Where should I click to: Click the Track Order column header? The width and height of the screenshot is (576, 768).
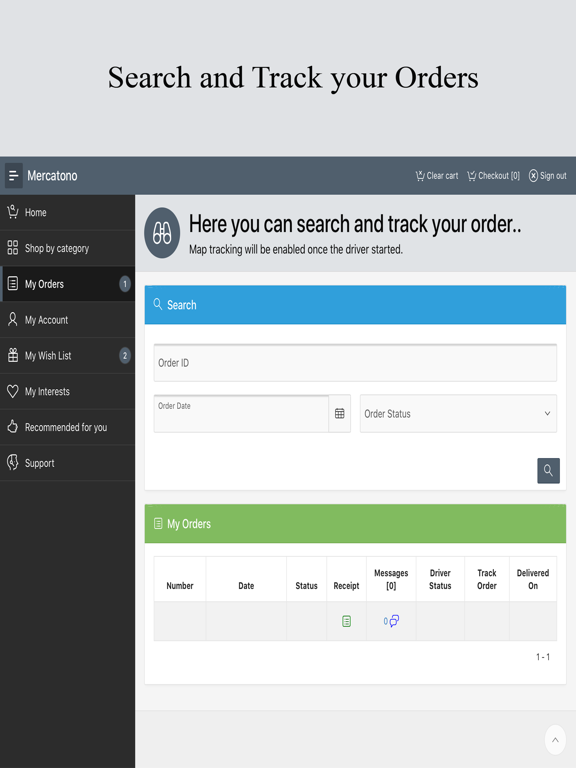click(x=487, y=579)
